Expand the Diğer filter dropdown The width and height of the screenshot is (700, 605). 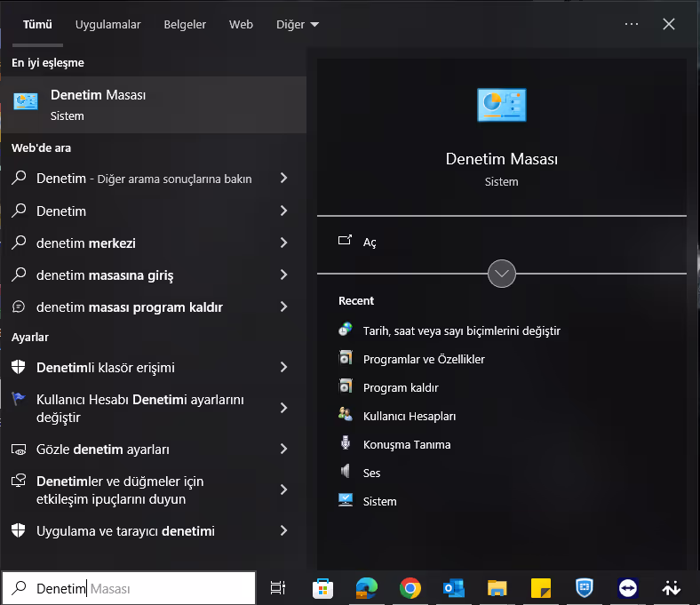(298, 25)
